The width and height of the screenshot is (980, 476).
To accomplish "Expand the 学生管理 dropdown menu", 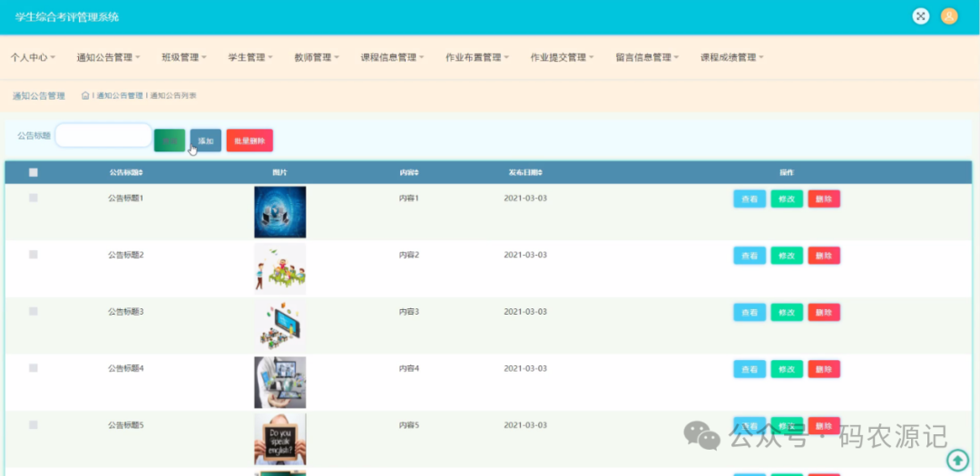I will pyautogui.click(x=250, y=57).
